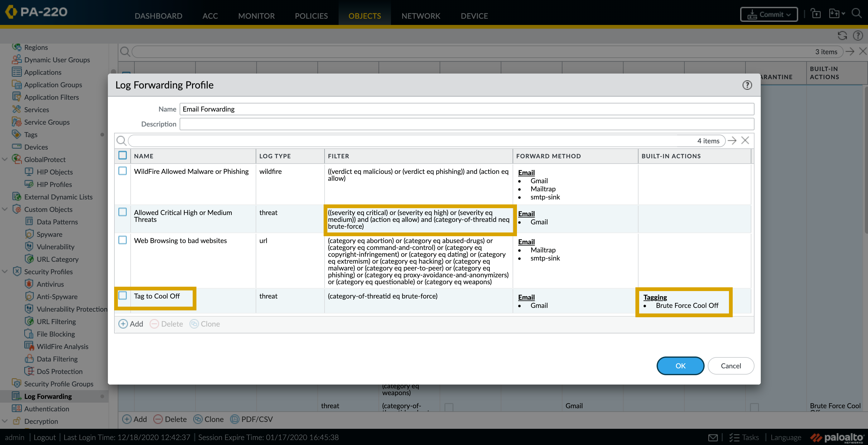
Task: Click the Cancel button to discard changes
Action: [730, 366]
